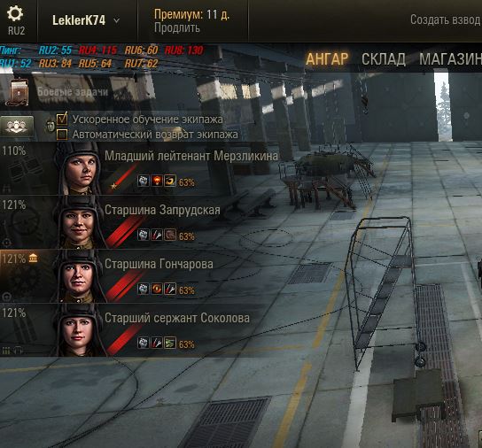The width and height of the screenshot is (482, 448).
Task: Select Мерзликина's first perk icon
Action: click(144, 181)
